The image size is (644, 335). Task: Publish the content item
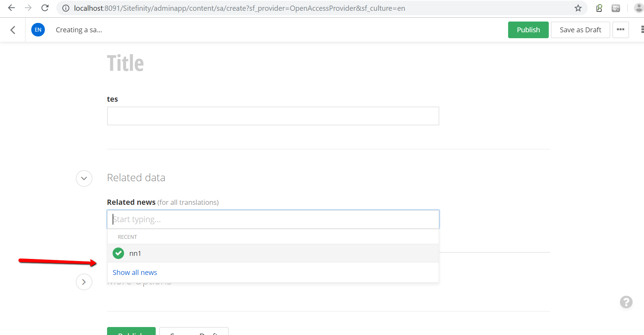(528, 30)
